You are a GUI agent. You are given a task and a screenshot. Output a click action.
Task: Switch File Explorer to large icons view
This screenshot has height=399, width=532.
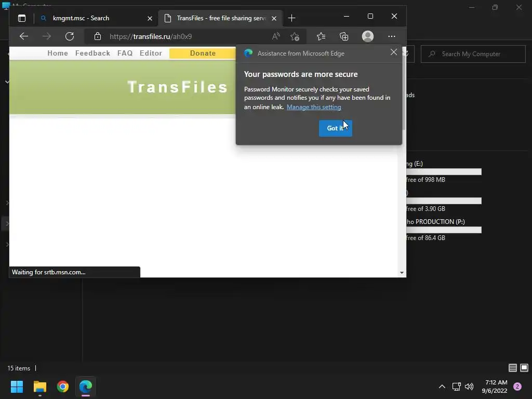click(524, 368)
